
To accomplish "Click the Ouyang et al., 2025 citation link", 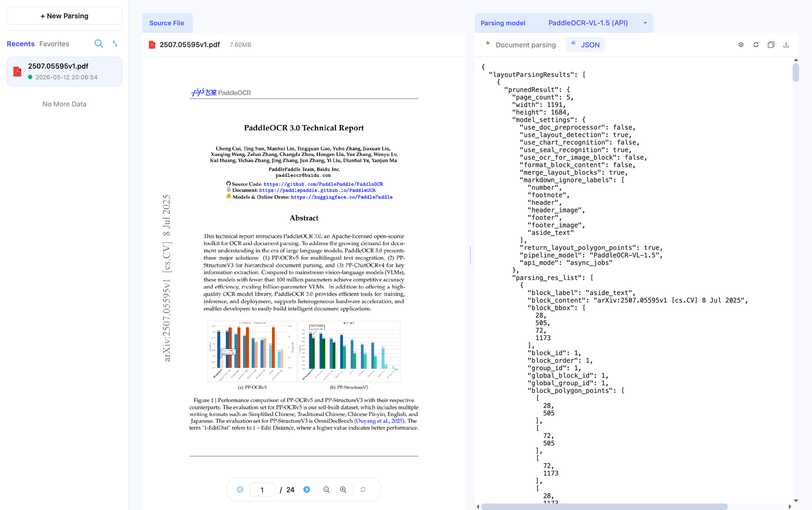I will (379, 421).
